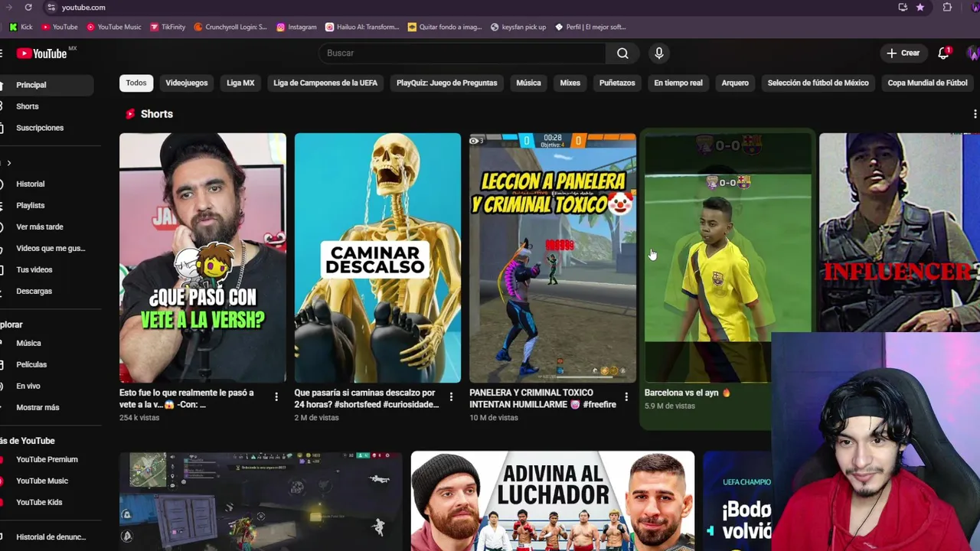
Task: Open the 'ADIVINA AL LUCHADOR' video thumbnail
Action: pyautogui.click(x=553, y=500)
